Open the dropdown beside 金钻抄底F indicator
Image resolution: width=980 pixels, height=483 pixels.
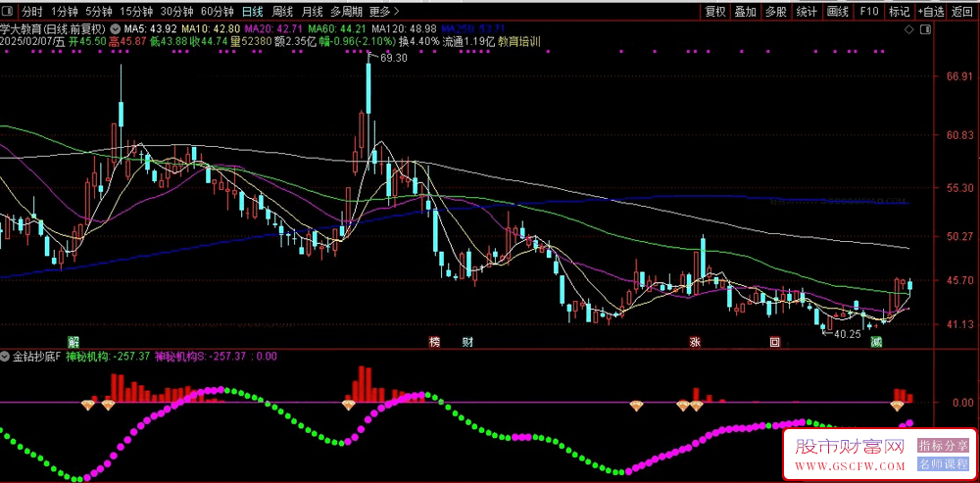pyautogui.click(x=6, y=357)
